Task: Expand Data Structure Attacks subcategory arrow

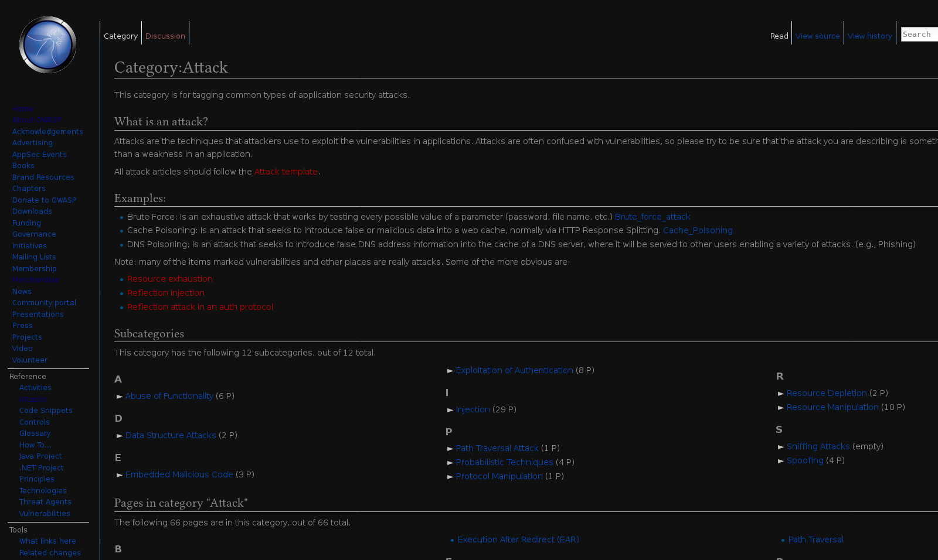Action: (x=120, y=436)
